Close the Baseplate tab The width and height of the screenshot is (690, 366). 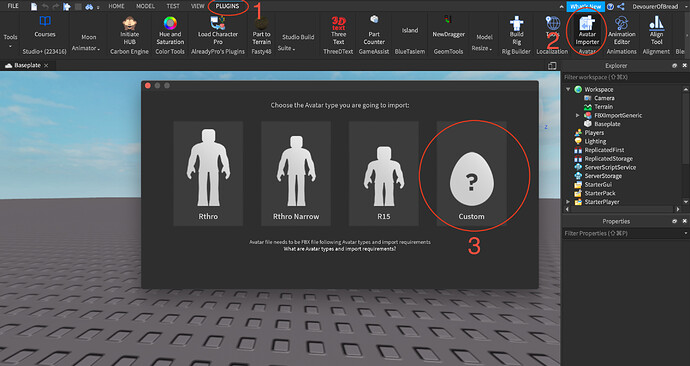[46, 66]
